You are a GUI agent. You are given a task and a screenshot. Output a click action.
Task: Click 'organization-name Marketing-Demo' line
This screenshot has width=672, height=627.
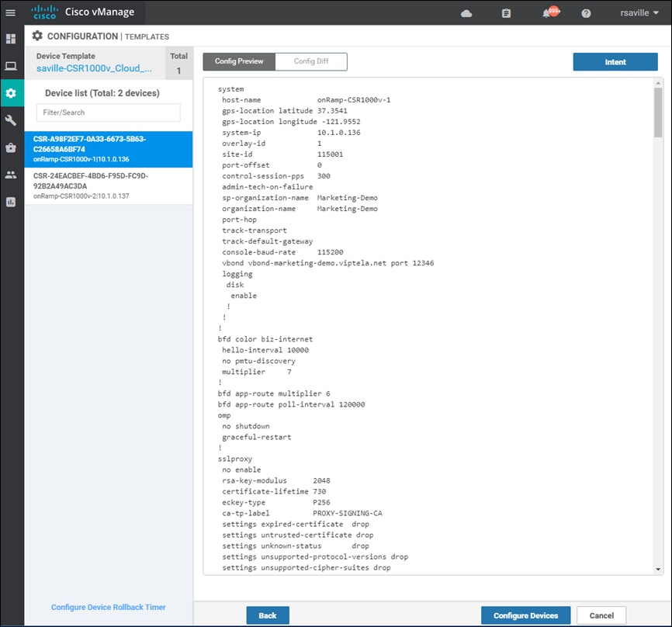tap(300, 209)
